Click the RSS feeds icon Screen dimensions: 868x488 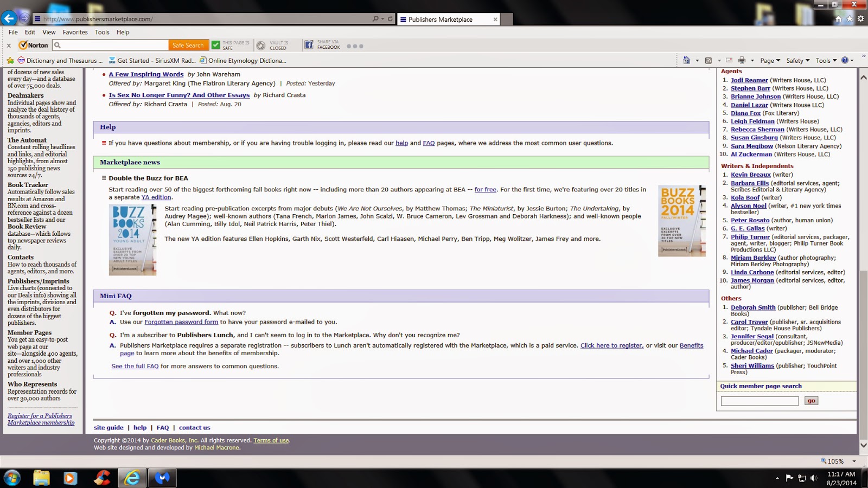click(708, 60)
